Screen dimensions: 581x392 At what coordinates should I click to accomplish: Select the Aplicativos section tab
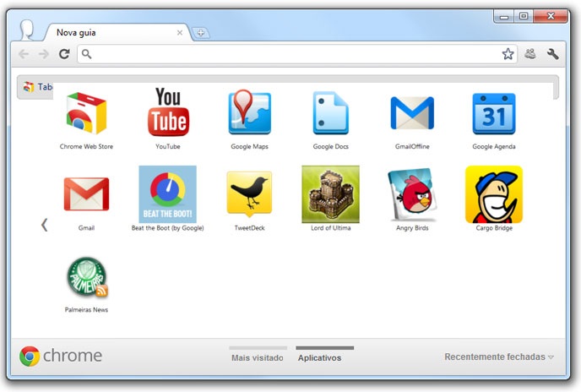coord(319,357)
